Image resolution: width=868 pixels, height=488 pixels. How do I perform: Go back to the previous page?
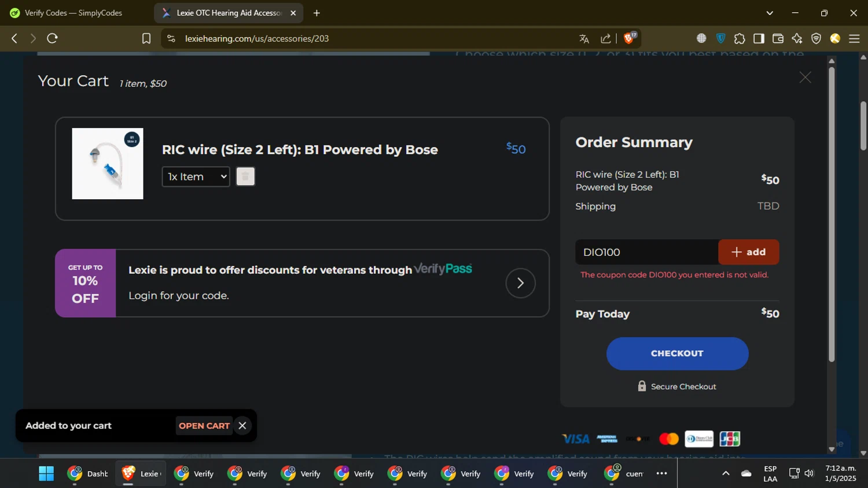pos(14,38)
